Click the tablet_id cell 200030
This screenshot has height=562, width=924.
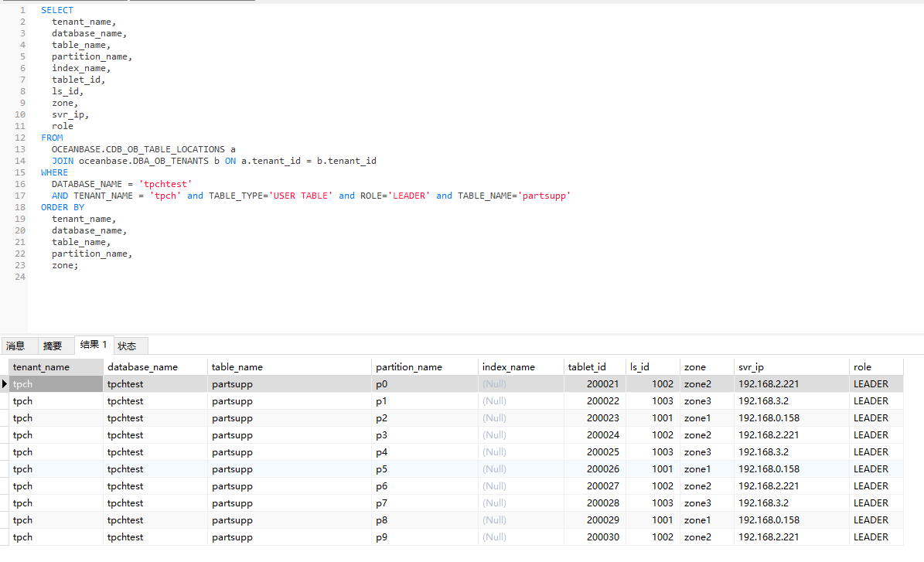tap(602, 537)
